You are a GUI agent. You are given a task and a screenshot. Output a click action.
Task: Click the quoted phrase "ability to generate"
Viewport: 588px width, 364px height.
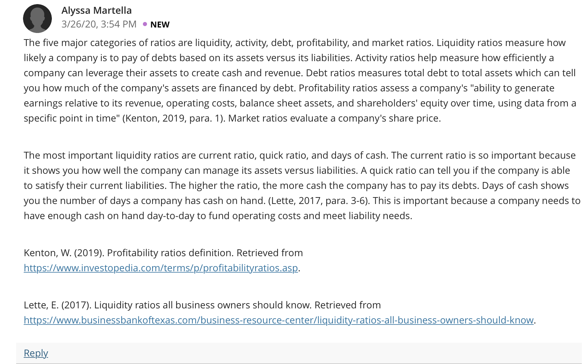[514, 88]
